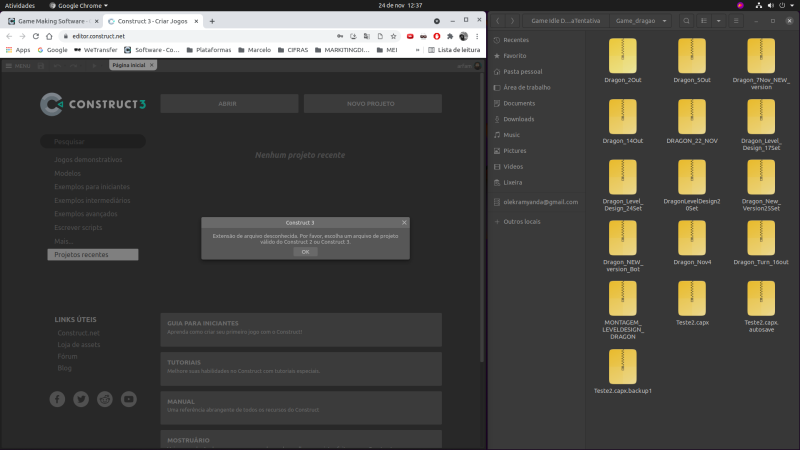This screenshot has width=800, height=450.
Task: Click Game Idle path segment in file manager
Action: click(566, 21)
